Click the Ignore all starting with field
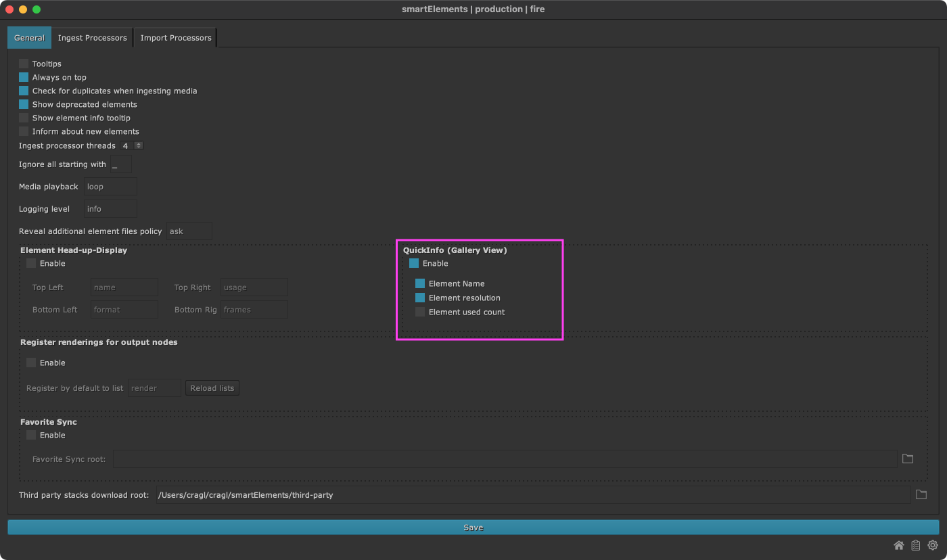Viewport: 947px width, 560px height. 121,164
